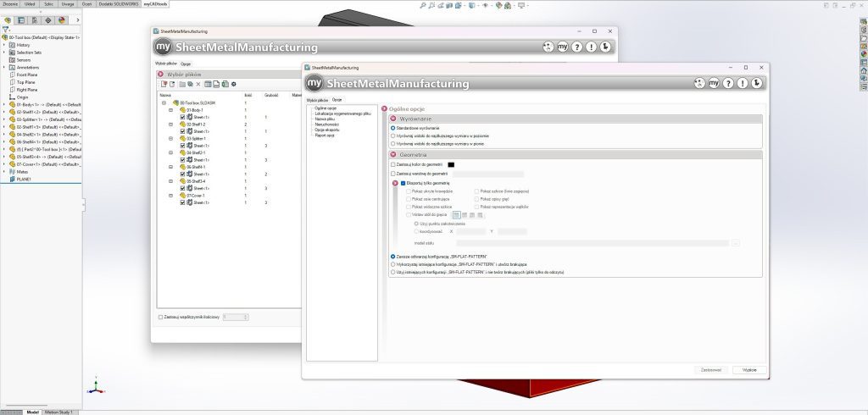Expand Annotations in feature tree
868x415 pixels.
click(x=4, y=67)
